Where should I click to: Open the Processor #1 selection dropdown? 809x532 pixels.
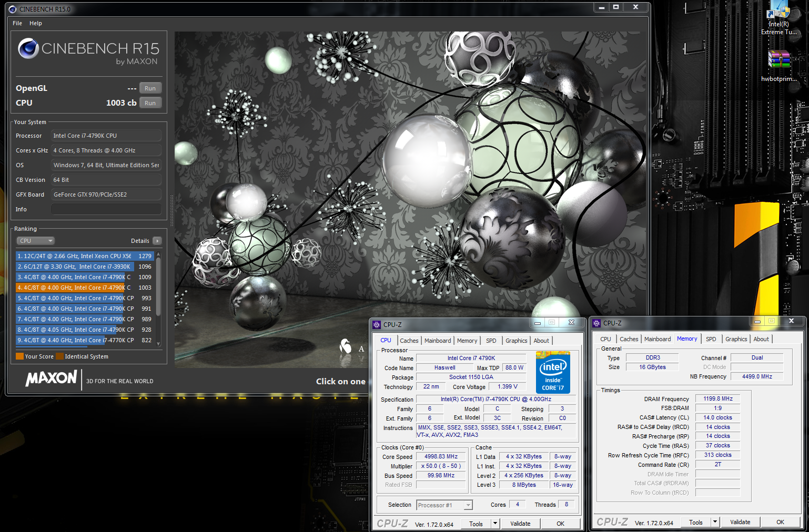pyautogui.click(x=444, y=505)
